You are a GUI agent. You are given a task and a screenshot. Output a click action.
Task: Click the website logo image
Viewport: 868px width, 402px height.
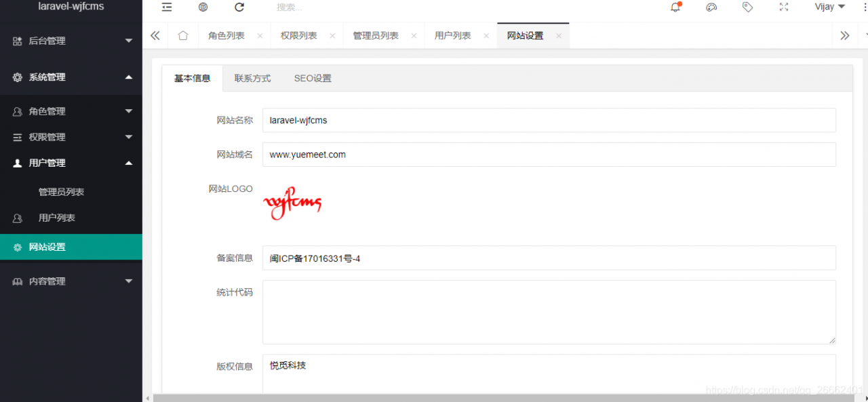[x=292, y=202]
